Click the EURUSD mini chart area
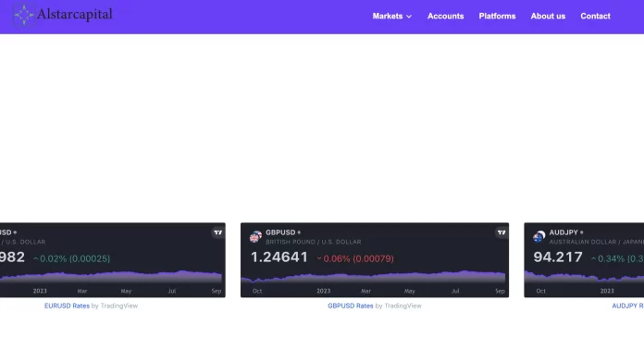Image resolution: width=644 pixels, height=338 pixels. 111,277
